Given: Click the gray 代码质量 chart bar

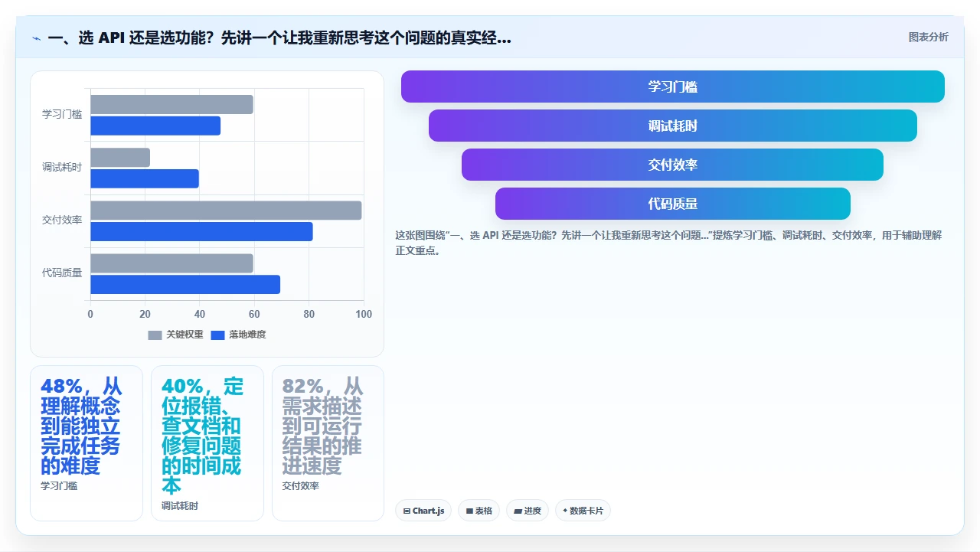Looking at the screenshot, I should click(x=172, y=263).
